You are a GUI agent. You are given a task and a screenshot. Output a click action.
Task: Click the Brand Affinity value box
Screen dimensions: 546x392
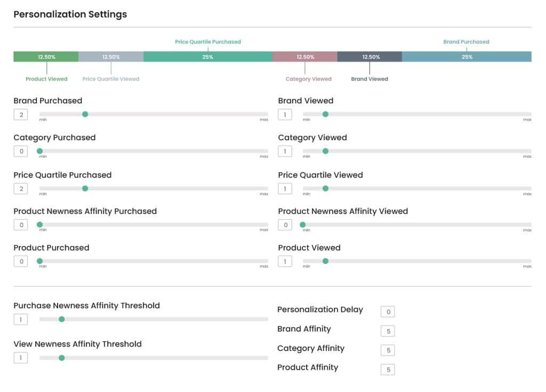pyautogui.click(x=388, y=331)
